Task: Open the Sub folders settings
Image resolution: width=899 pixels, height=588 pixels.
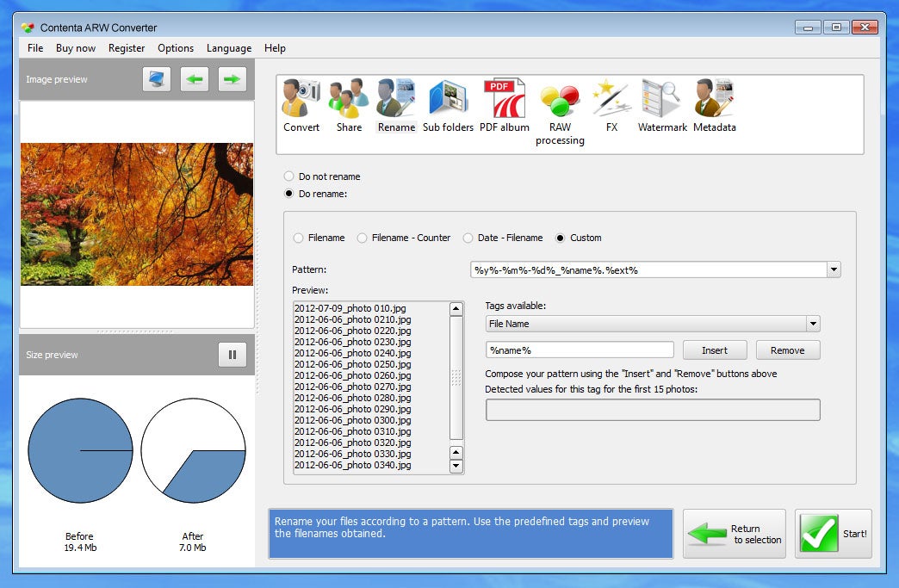Action: coord(448,105)
